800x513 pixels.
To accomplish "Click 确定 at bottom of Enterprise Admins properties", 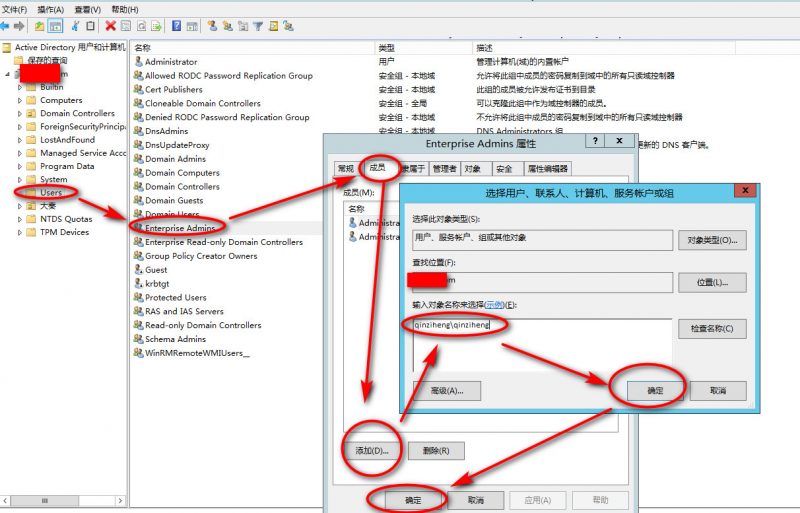I will tap(413, 500).
